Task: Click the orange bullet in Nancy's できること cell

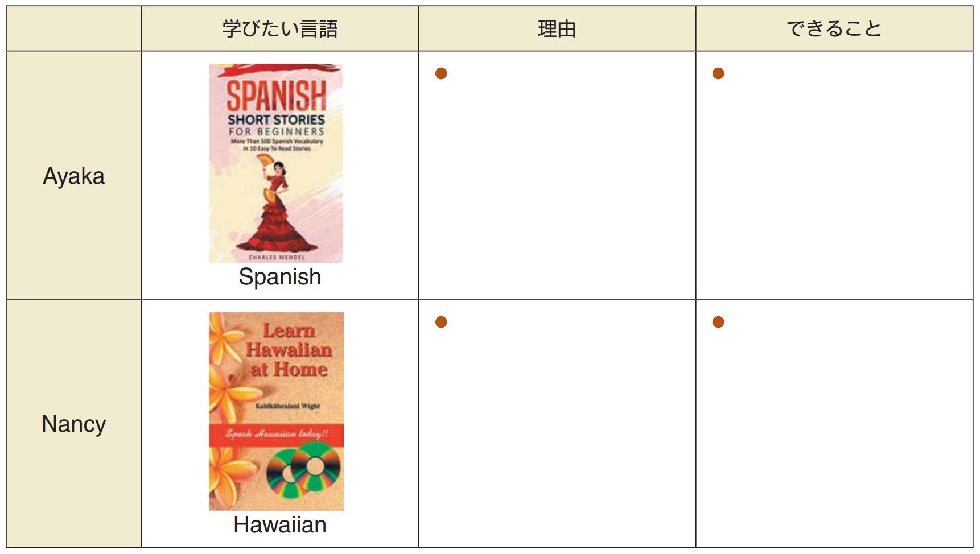Action: pos(718,322)
